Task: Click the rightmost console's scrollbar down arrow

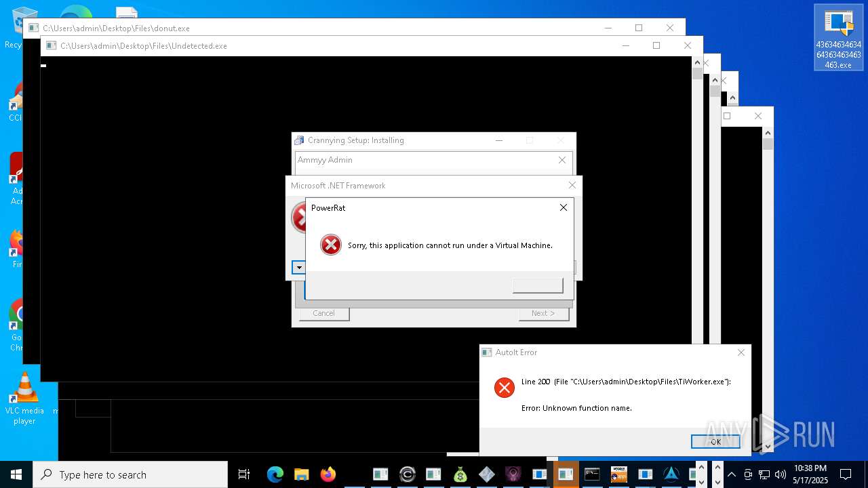Action: pos(768,447)
